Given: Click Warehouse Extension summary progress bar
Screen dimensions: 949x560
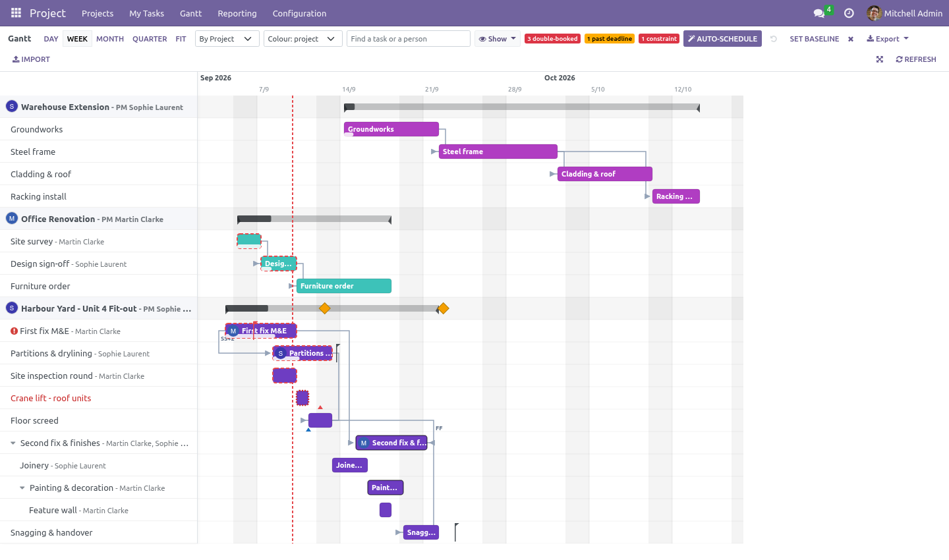Looking at the screenshot, I should coord(522,107).
